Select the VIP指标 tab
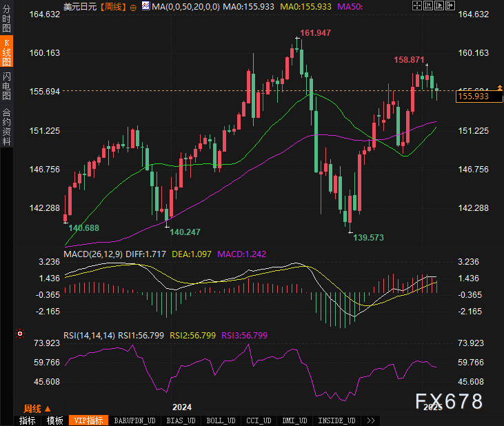The image size is (504, 426). (x=89, y=420)
